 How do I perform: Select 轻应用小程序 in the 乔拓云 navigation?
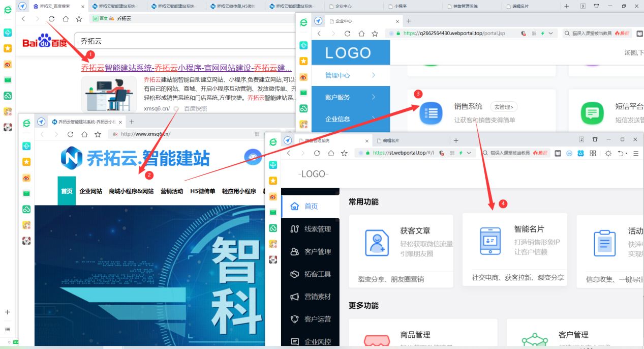[239, 191]
